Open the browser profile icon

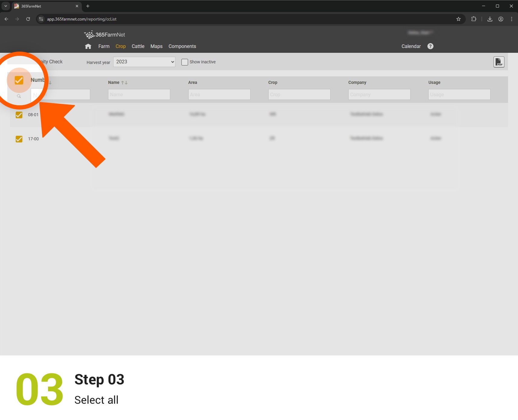[500, 19]
